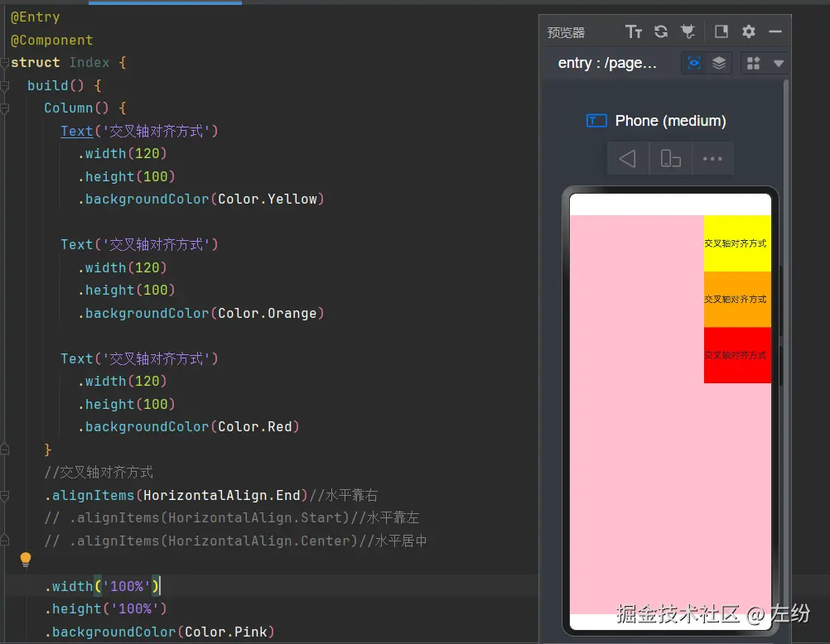Image resolution: width=830 pixels, height=644 pixels.
Task: Collapse the struct Index code block
Action: click(x=5, y=63)
